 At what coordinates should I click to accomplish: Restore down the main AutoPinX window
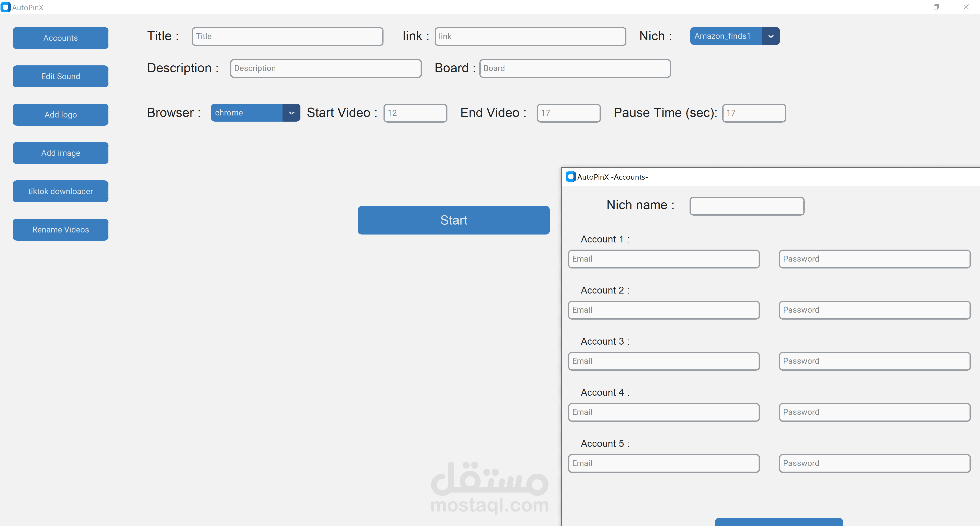(x=936, y=7)
